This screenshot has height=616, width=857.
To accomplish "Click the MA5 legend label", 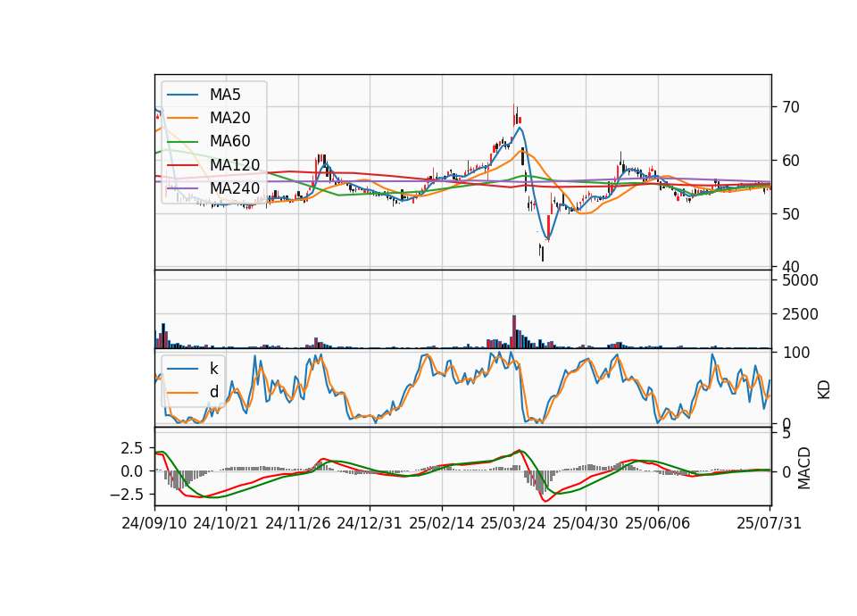I will pos(225,95).
